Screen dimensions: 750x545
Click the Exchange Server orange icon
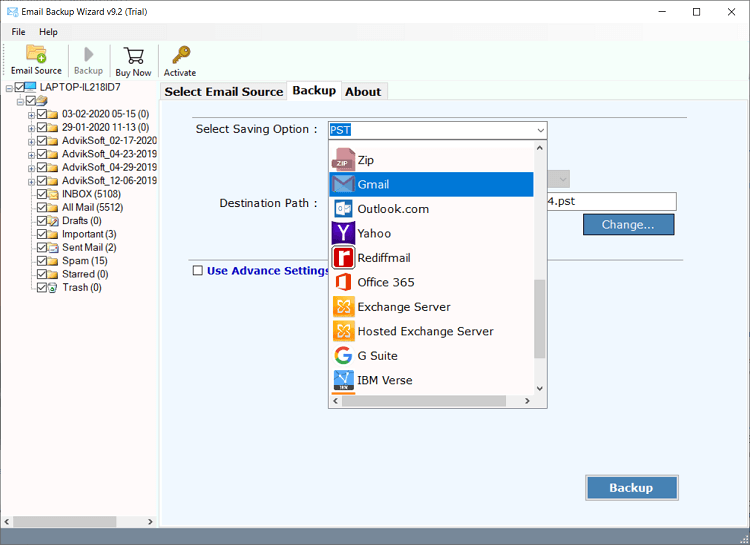(343, 306)
